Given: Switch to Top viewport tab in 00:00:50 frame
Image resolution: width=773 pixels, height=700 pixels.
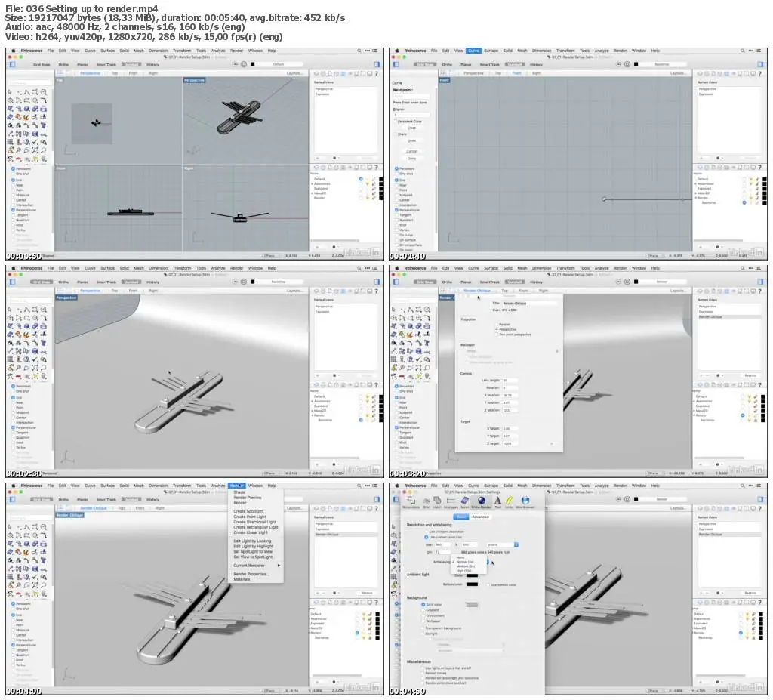Looking at the screenshot, I should point(115,73).
